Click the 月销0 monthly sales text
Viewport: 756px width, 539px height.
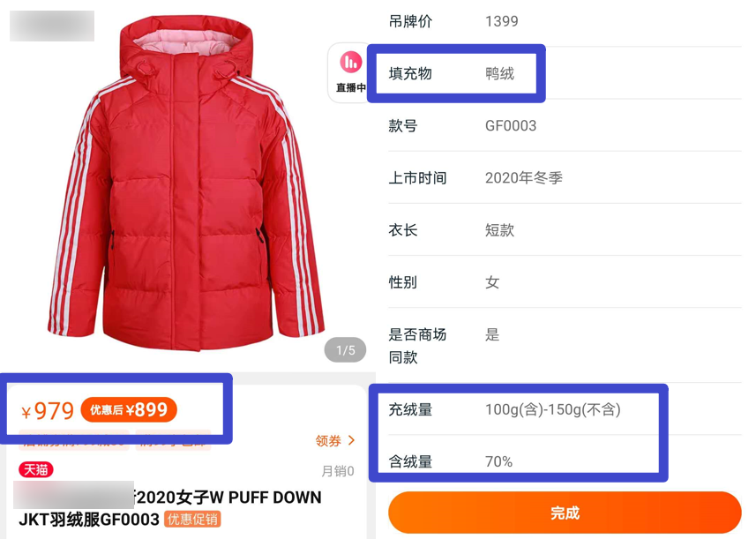(x=338, y=471)
